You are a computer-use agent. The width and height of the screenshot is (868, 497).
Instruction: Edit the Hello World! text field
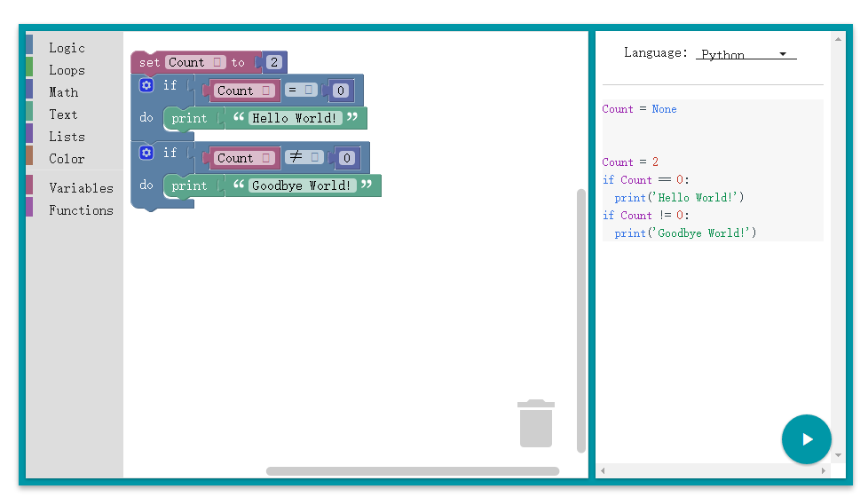(x=295, y=118)
